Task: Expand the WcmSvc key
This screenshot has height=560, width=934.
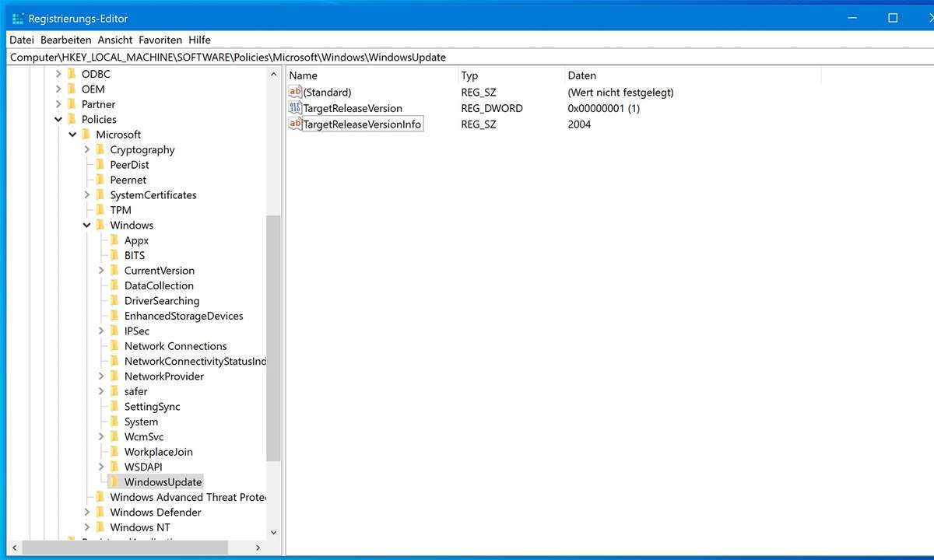Action: coord(101,436)
